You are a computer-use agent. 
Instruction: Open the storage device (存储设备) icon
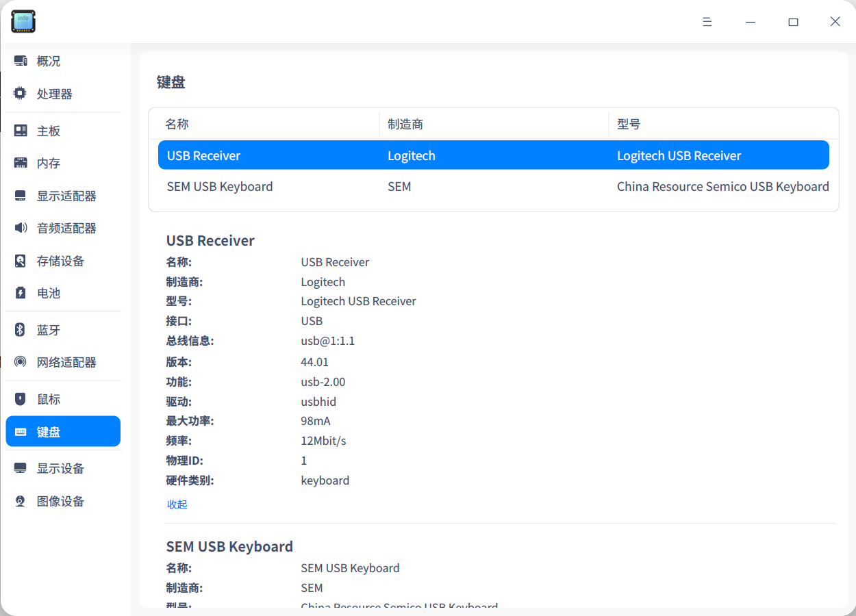pos(21,261)
